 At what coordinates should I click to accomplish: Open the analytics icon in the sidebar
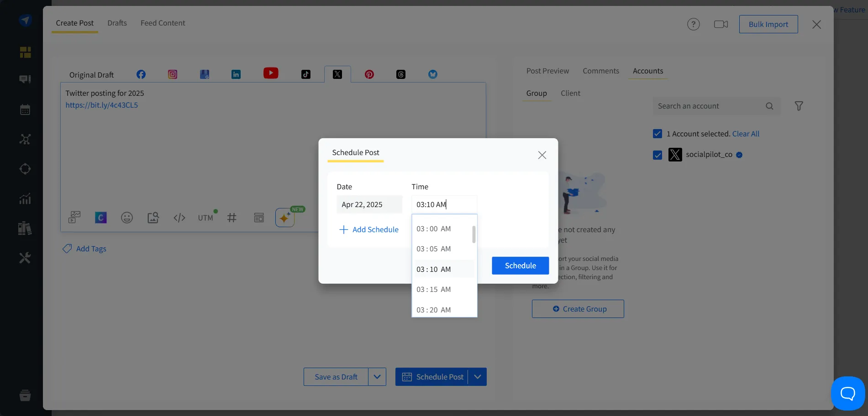pyautogui.click(x=25, y=198)
